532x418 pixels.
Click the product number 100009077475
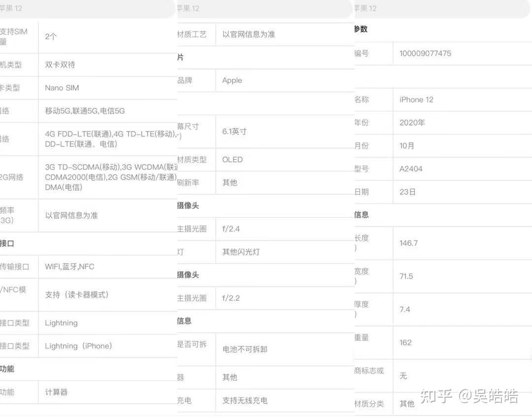(426, 54)
